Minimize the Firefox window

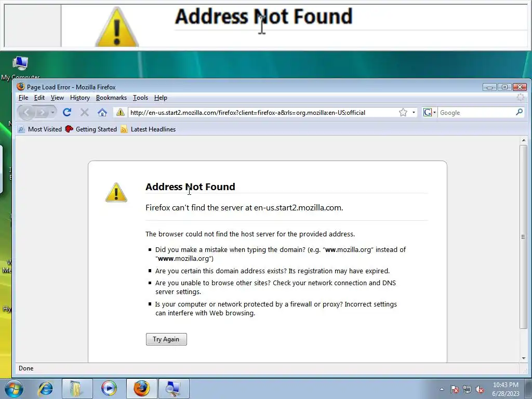pos(489,87)
